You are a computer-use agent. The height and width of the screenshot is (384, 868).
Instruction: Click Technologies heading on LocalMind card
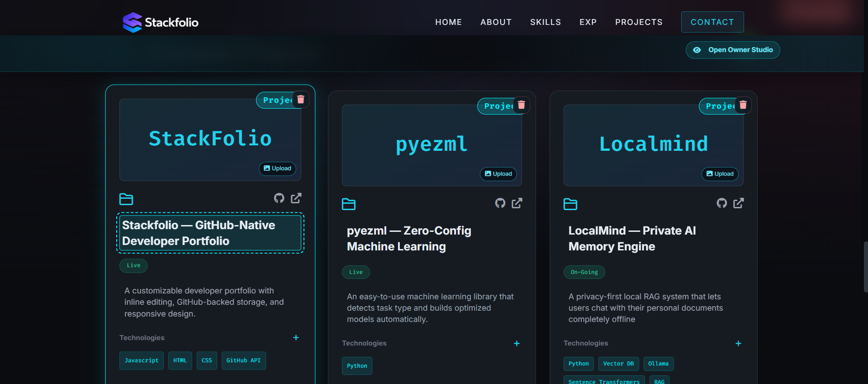586,343
